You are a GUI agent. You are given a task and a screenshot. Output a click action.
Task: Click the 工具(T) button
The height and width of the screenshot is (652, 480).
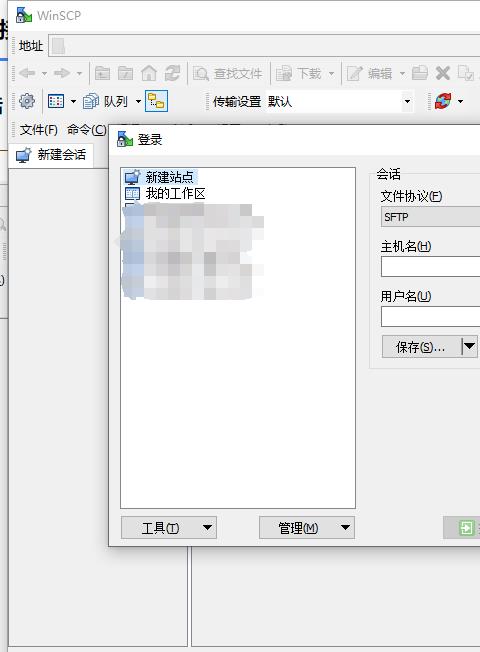tap(168, 528)
